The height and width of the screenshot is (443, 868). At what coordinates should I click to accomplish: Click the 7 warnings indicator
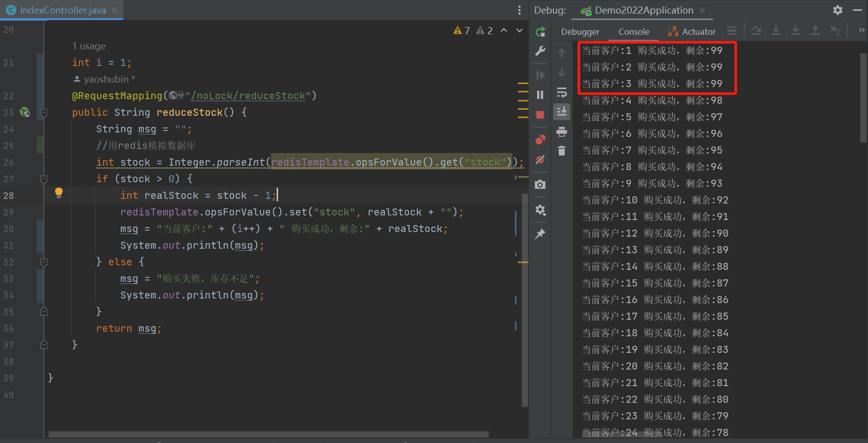(462, 31)
